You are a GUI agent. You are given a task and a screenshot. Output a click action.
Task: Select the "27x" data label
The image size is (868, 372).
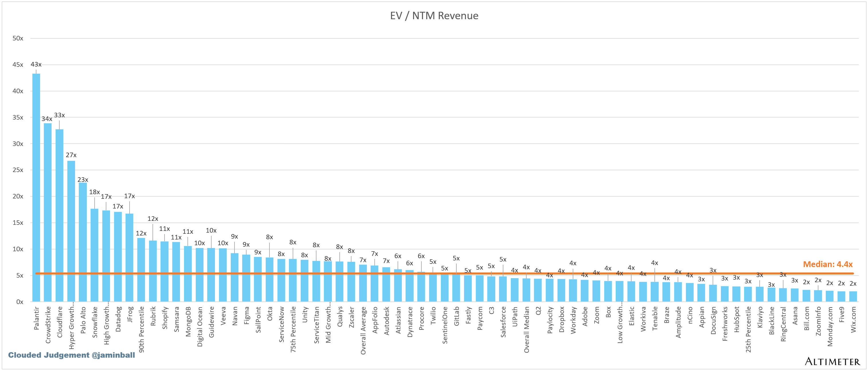71,155
